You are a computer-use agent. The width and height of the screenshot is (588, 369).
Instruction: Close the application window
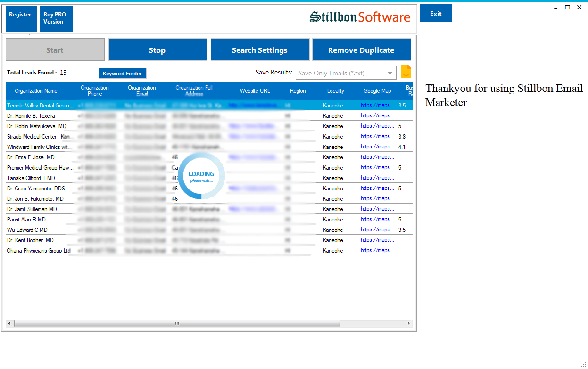click(579, 8)
